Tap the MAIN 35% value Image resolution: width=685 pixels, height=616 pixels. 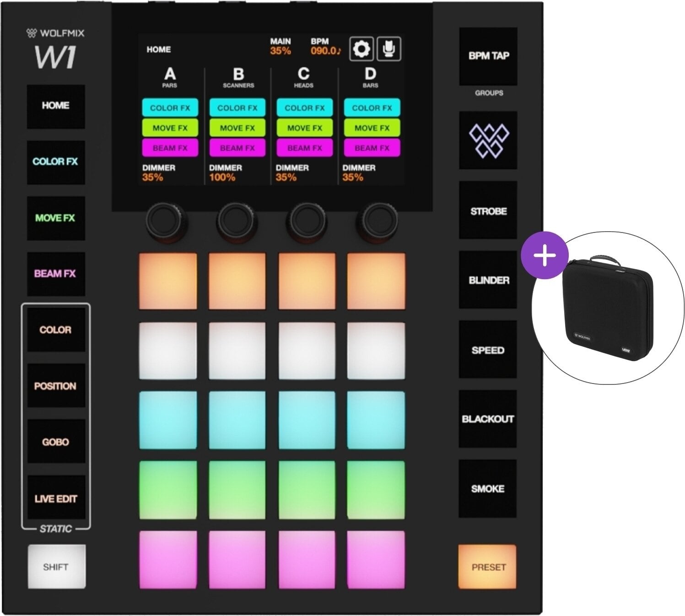280,51
